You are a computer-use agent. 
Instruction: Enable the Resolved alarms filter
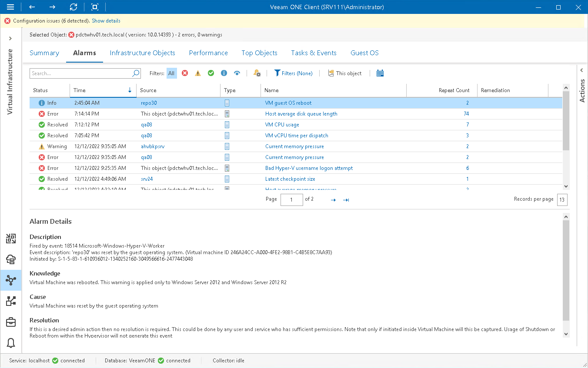pyautogui.click(x=210, y=73)
